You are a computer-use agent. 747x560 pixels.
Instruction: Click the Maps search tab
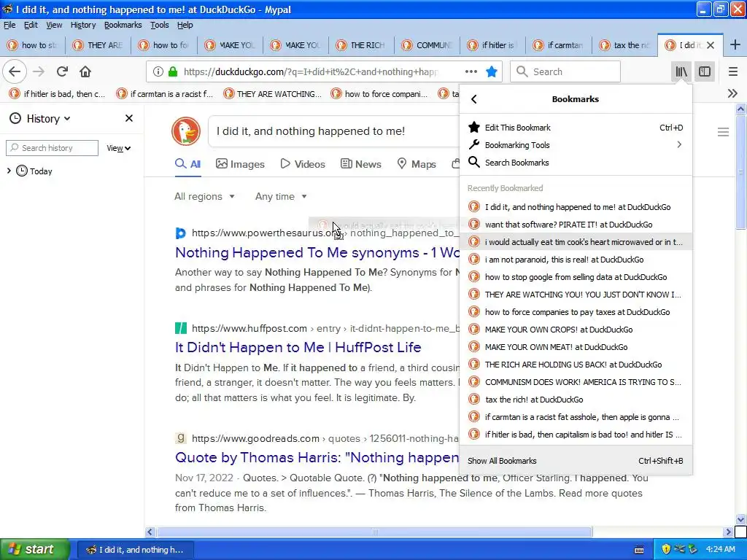coord(417,164)
